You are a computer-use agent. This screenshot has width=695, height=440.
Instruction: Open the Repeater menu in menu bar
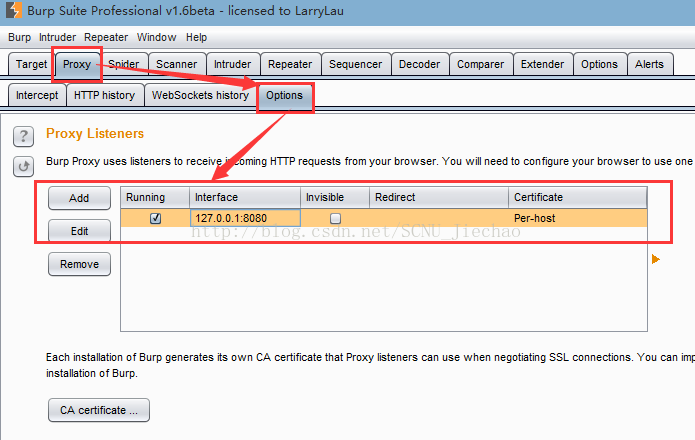tap(106, 37)
